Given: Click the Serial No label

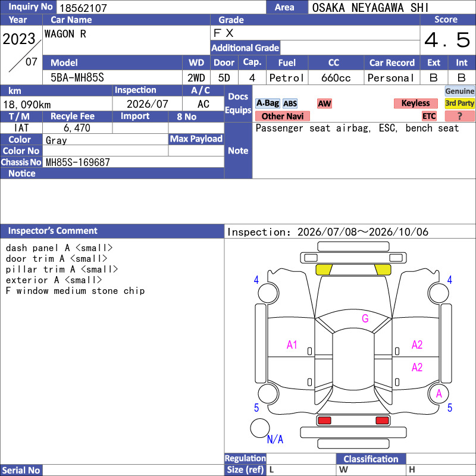Looking at the screenshot, I should [x=21, y=470].
